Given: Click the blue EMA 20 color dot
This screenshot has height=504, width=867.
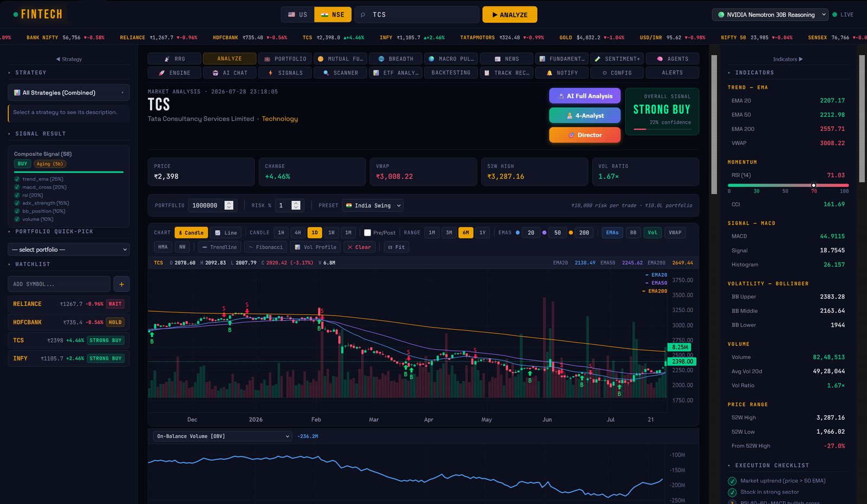Looking at the screenshot, I should click(517, 233).
